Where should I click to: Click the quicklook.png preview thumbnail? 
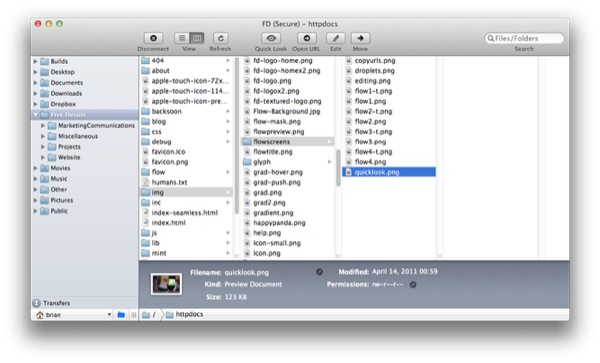pyautogui.click(x=166, y=284)
